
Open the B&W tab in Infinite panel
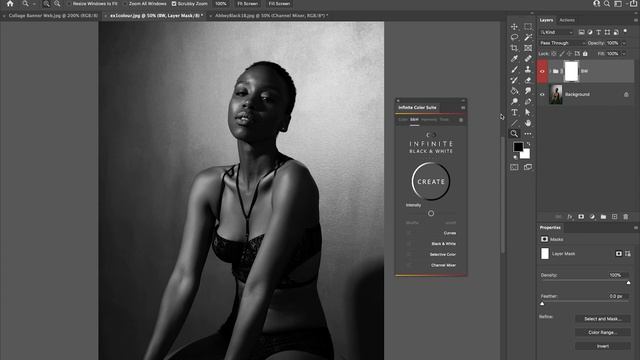coord(414,120)
